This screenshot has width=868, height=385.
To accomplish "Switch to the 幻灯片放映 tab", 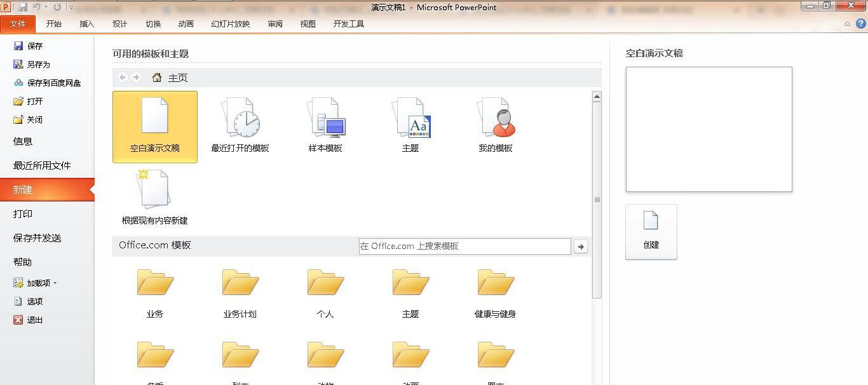I will click(231, 24).
